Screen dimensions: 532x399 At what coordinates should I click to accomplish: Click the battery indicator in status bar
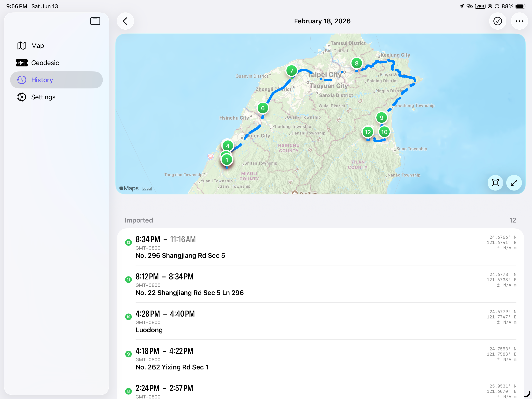(x=521, y=6)
